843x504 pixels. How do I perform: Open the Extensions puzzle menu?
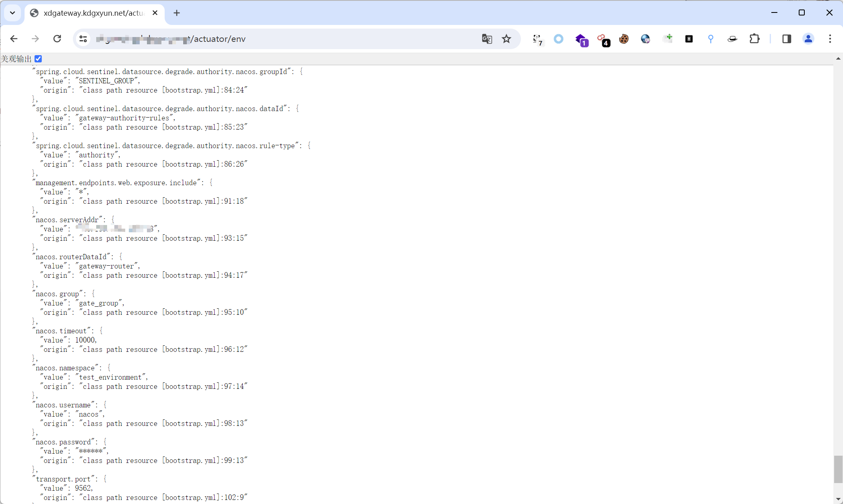pyautogui.click(x=754, y=39)
